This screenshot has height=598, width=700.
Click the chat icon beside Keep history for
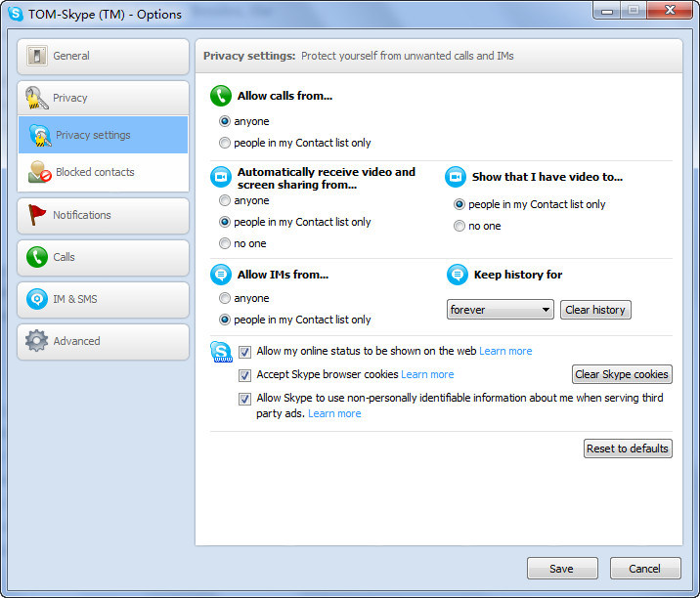458,275
